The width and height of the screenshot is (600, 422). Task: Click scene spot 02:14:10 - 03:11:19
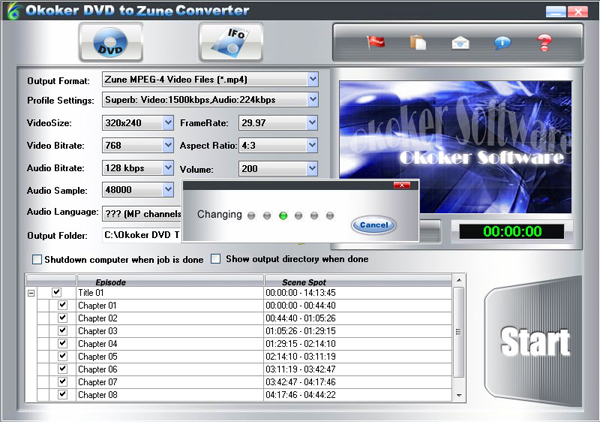300,357
